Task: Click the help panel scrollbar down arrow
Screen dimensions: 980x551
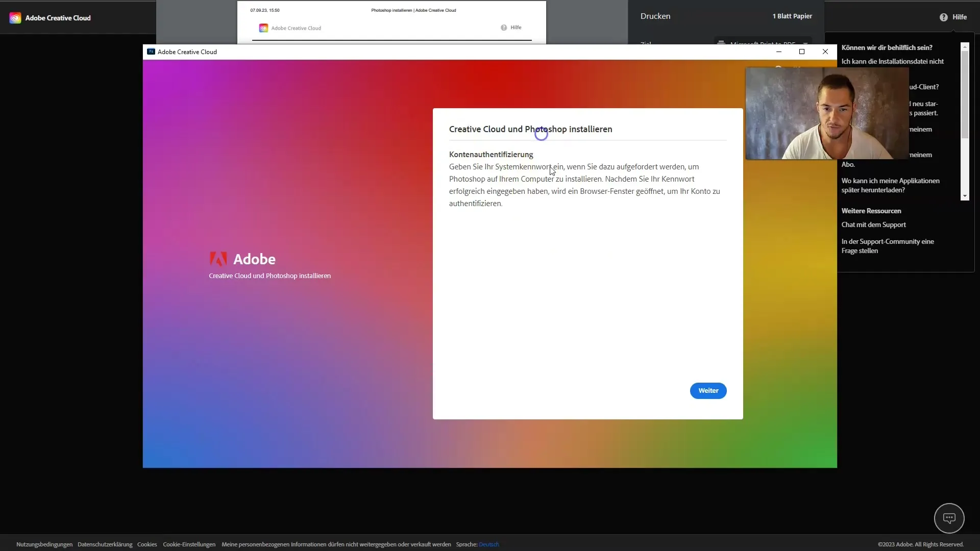Action: tap(965, 196)
